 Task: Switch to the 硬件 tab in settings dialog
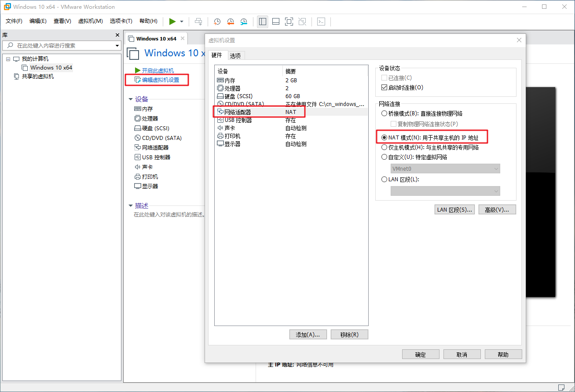click(217, 55)
